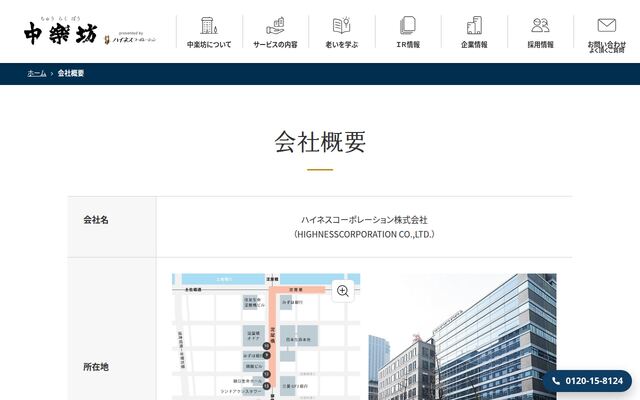
Task: Click the hand-and-building service icon
Action: (x=275, y=25)
